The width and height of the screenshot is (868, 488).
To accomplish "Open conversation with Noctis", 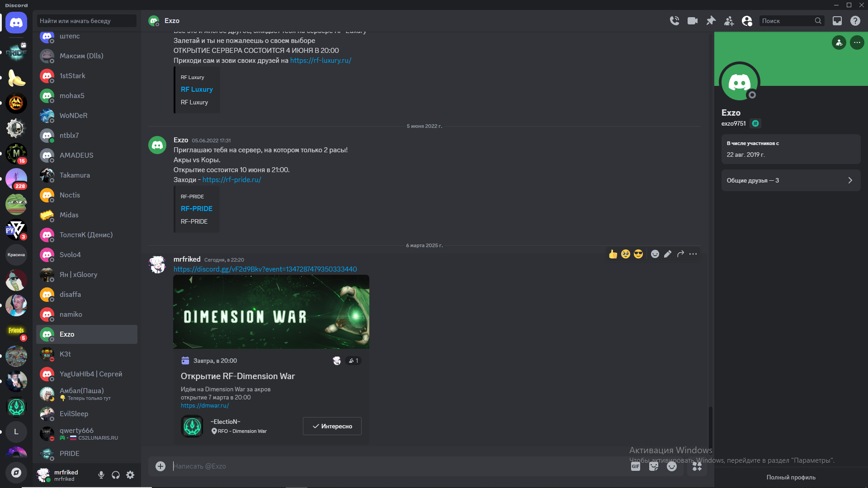I will click(87, 195).
